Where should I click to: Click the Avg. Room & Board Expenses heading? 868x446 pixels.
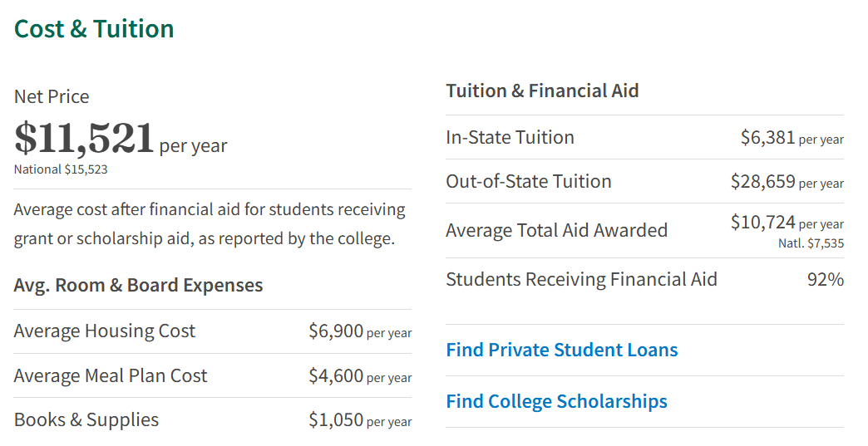pyautogui.click(x=138, y=285)
